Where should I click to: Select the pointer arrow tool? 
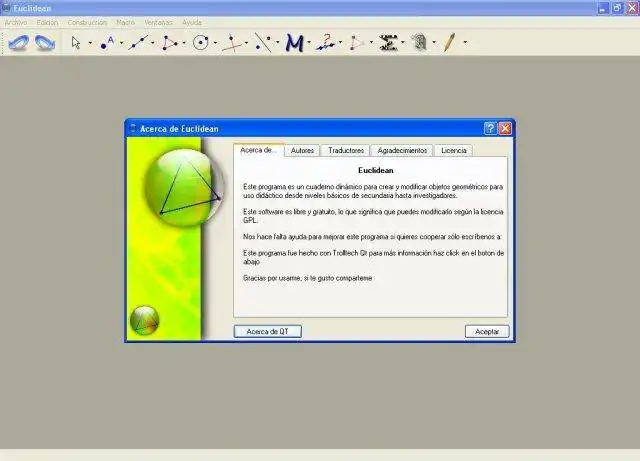pyautogui.click(x=76, y=42)
